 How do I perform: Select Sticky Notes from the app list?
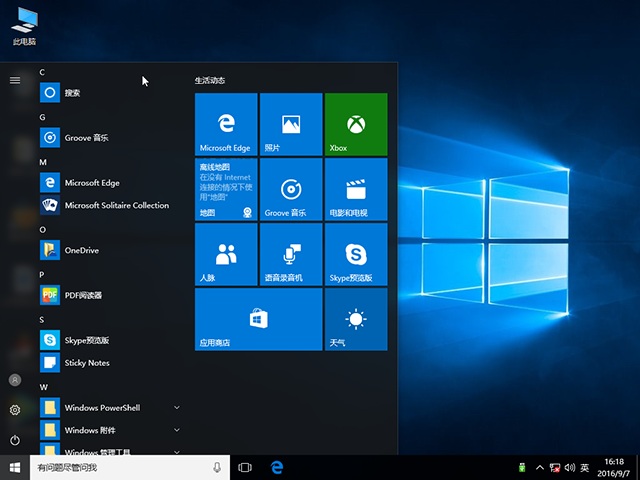coord(87,363)
